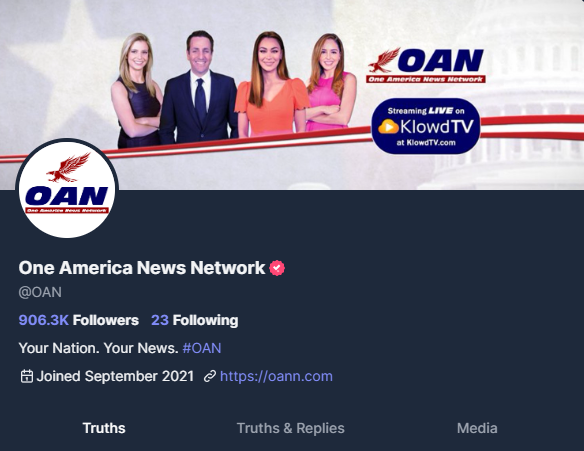Screen dimensions: 584x451
Task: Open the OAN profile avatar picture
Action: click(67, 188)
